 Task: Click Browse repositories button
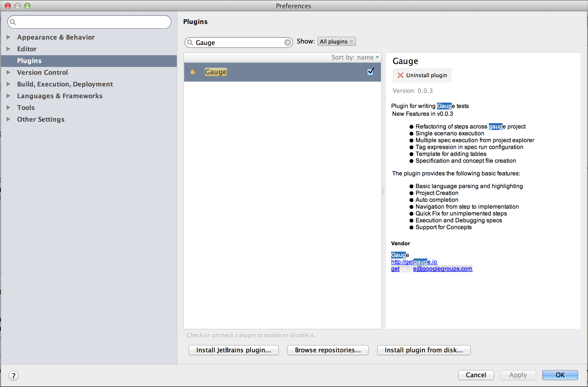328,350
